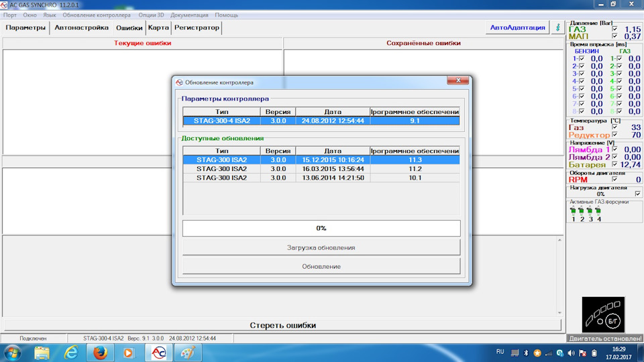This screenshot has width=644, height=362.
Task: Toggle petrol injector 1 checkbox
Action: click(x=582, y=59)
